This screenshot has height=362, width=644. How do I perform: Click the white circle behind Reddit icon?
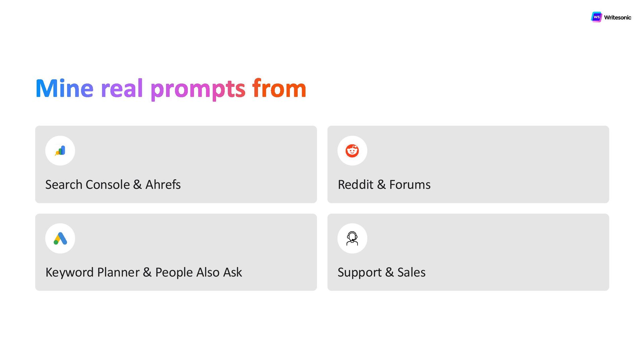point(352,150)
